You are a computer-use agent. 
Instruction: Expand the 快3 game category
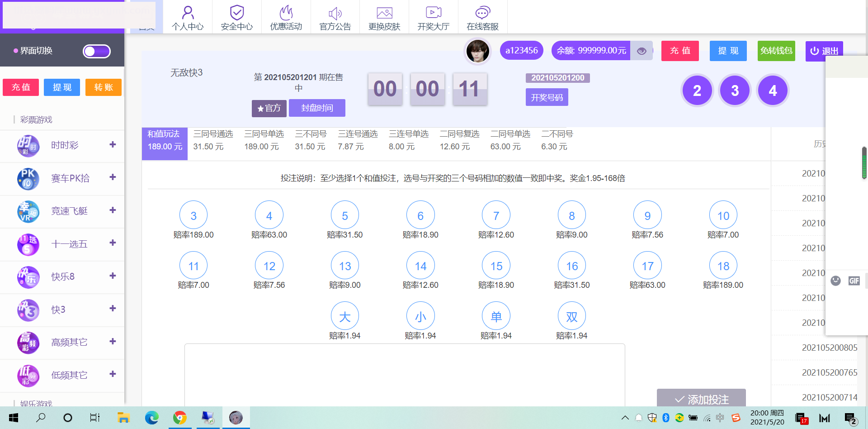pyautogui.click(x=113, y=309)
